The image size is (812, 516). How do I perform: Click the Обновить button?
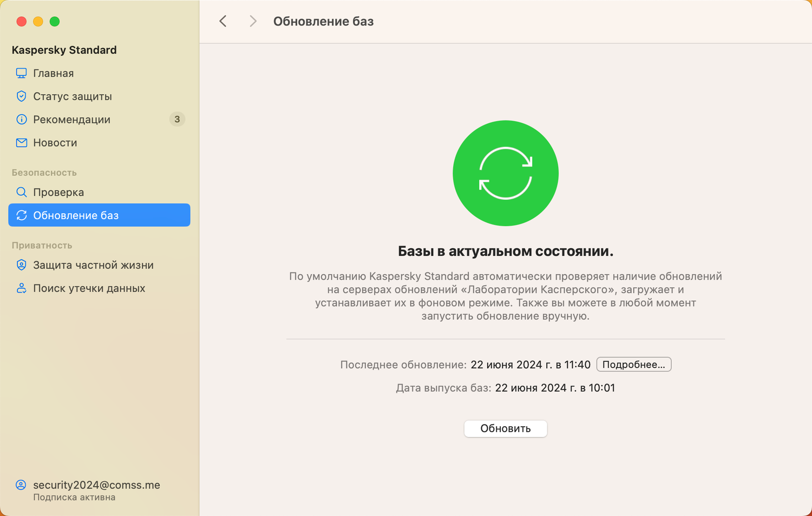tap(506, 428)
